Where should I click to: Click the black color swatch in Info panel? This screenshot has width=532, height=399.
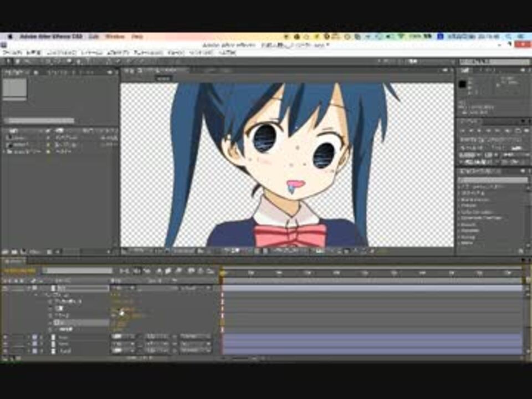pyautogui.click(x=462, y=84)
